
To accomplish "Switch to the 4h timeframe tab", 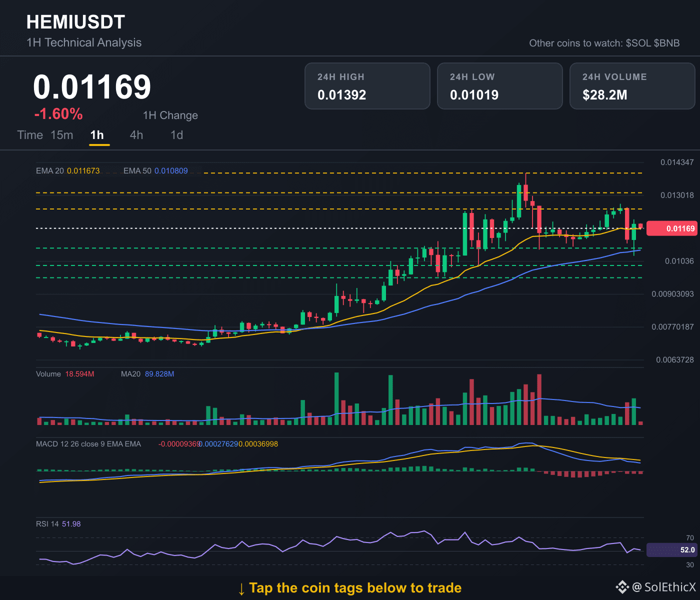I will click(x=136, y=135).
